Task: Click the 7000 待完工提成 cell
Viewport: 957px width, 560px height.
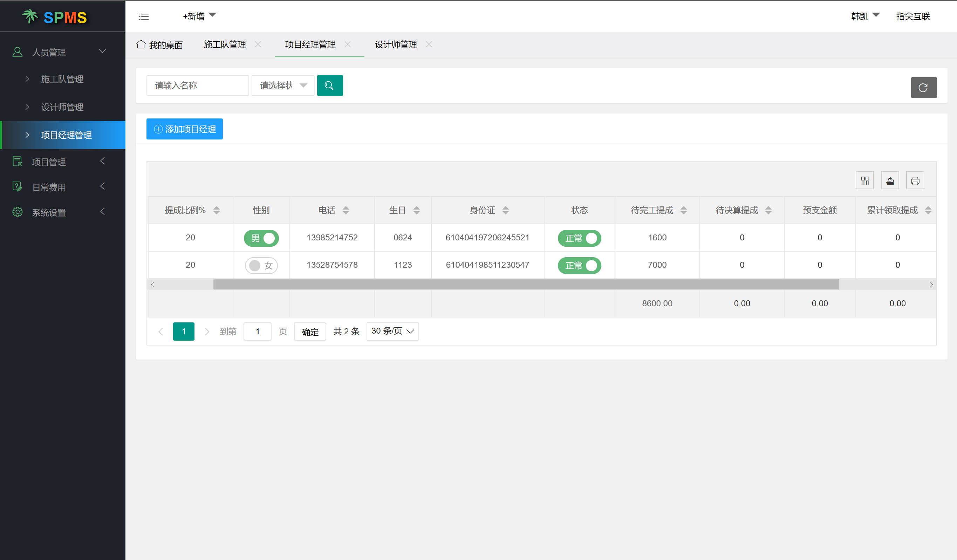Action: point(657,265)
